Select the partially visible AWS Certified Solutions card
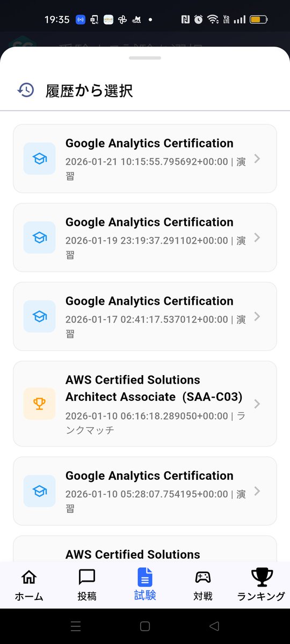 tap(145, 548)
